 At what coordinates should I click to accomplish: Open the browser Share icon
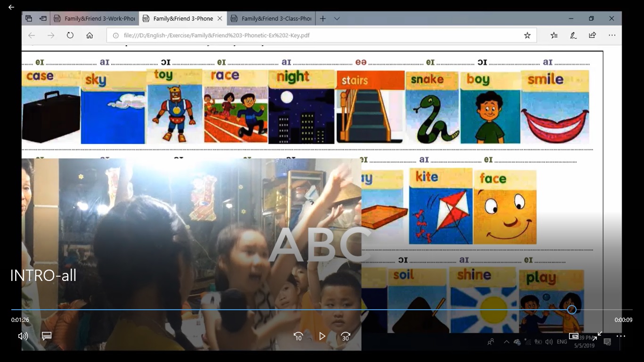[x=593, y=35]
